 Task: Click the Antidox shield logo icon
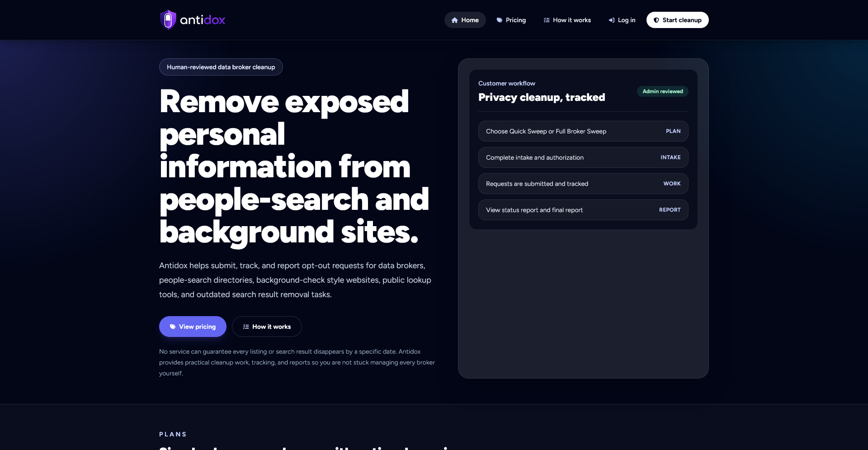pos(168,20)
